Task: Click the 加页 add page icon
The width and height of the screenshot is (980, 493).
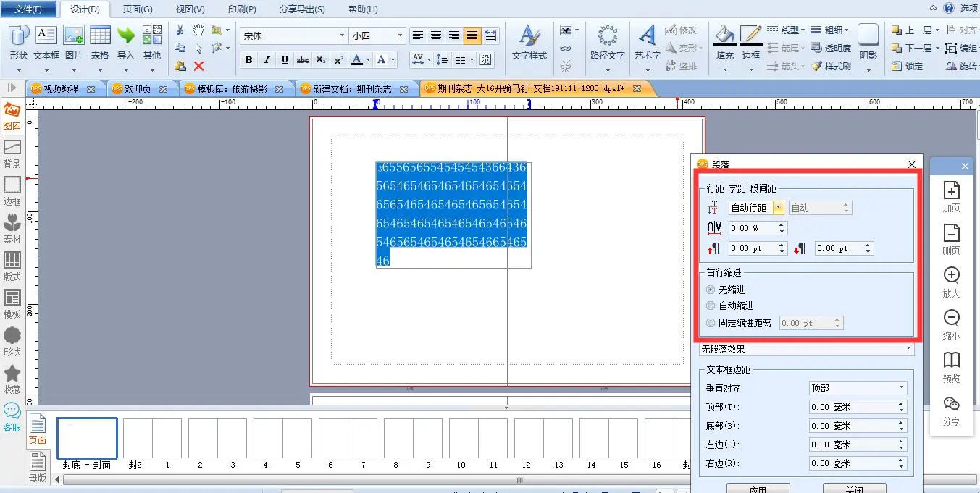Action: click(x=951, y=197)
